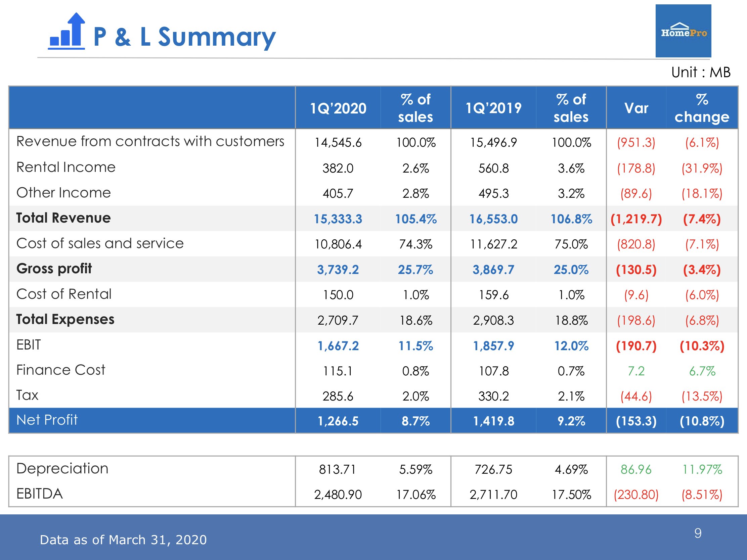
Task: Click the percentage 105.4%
Action: [416, 219]
